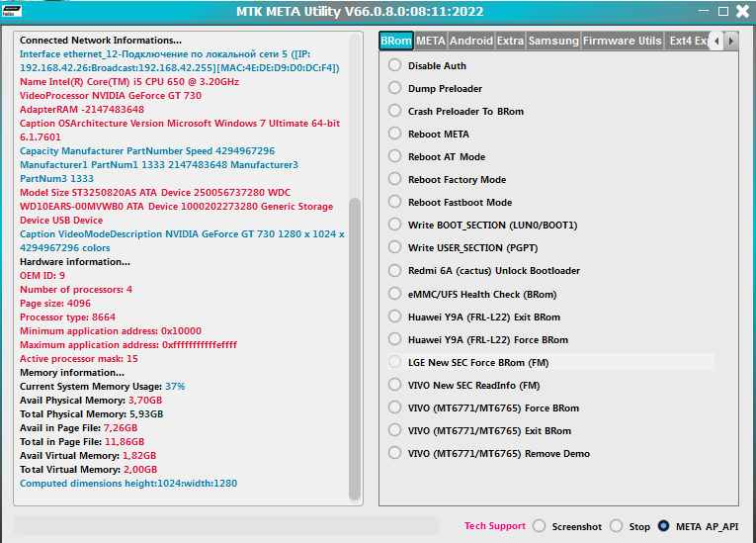Close the MTK META Utility window
Screen dimensions: 756x543
pyautogui.click(x=742, y=12)
